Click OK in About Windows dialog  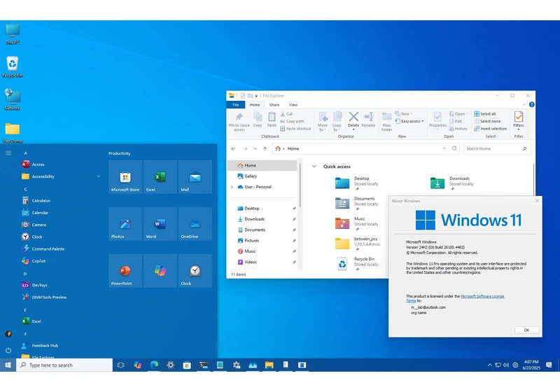[526, 330]
